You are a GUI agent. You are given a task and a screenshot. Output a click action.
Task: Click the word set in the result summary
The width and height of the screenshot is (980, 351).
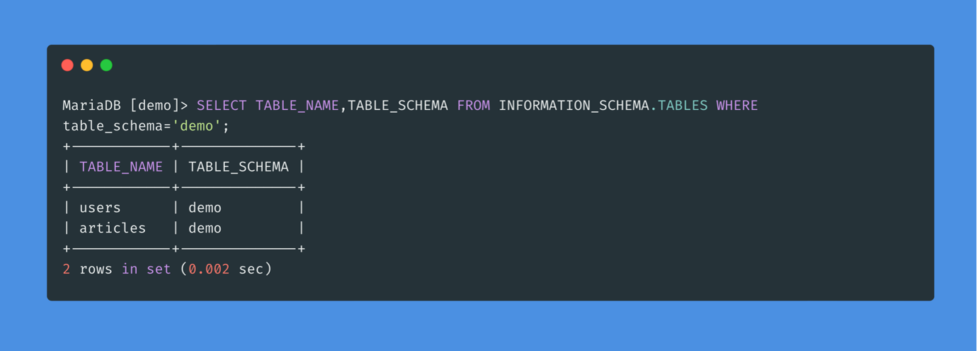coord(159,269)
